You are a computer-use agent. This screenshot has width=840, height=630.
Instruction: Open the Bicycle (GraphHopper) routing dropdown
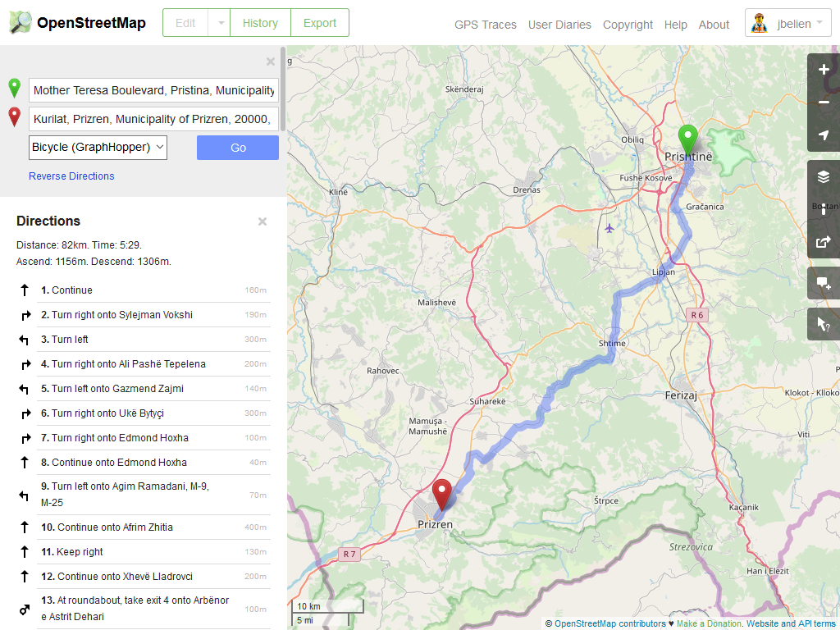[x=98, y=148]
